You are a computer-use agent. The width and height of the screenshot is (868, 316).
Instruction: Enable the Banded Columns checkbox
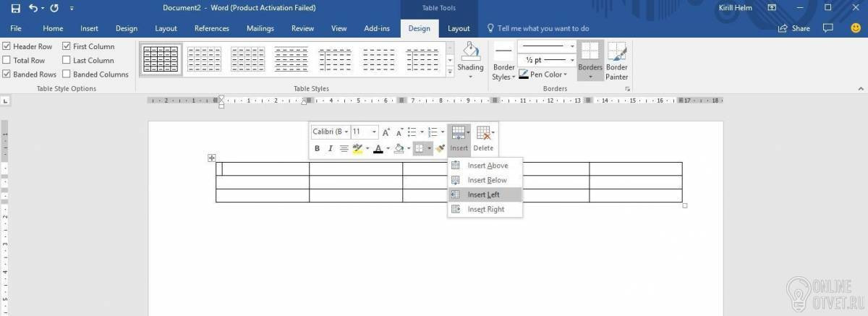tap(67, 74)
